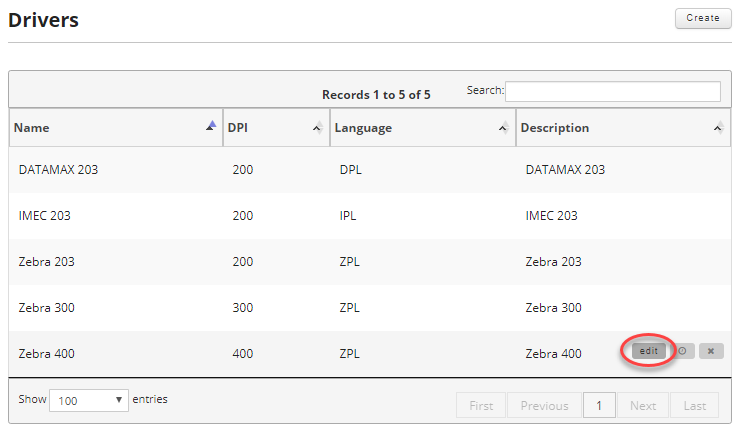Edit the Zebra 400 driver
This screenshot has height=431, width=739.
[649, 351]
